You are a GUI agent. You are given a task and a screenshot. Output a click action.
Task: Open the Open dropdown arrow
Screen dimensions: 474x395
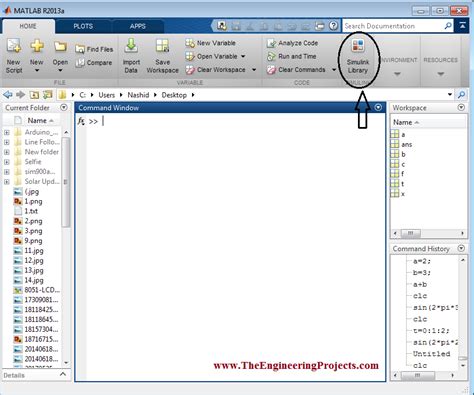pyautogui.click(x=60, y=70)
